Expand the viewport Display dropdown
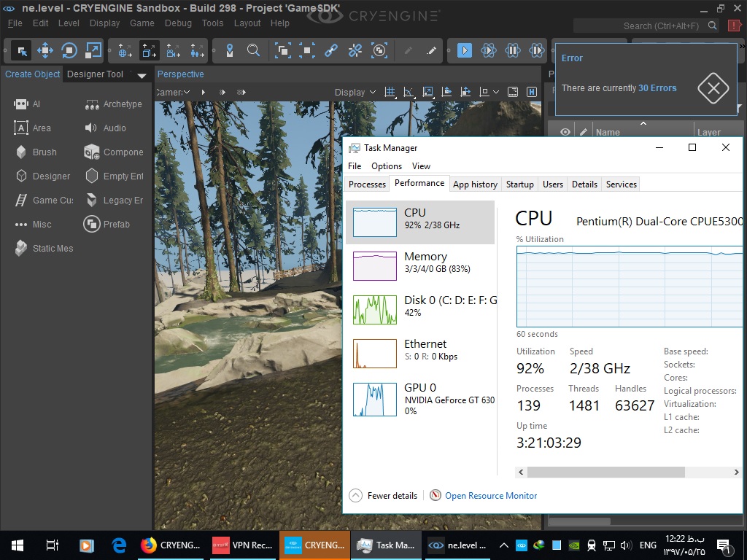747x560 pixels. click(355, 93)
